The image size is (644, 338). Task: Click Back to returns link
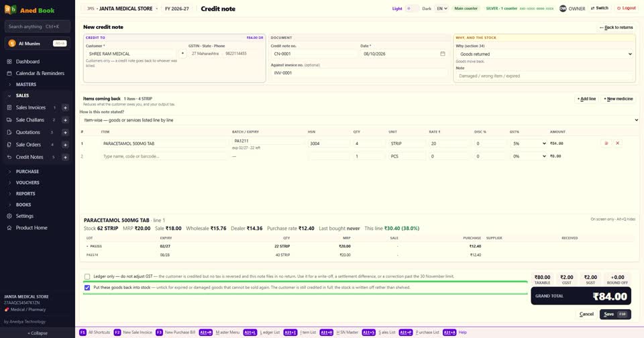616,27
